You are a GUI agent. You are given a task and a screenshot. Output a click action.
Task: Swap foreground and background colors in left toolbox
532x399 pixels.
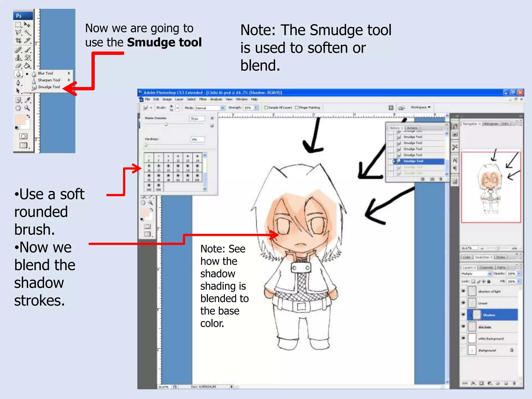coord(28,116)
